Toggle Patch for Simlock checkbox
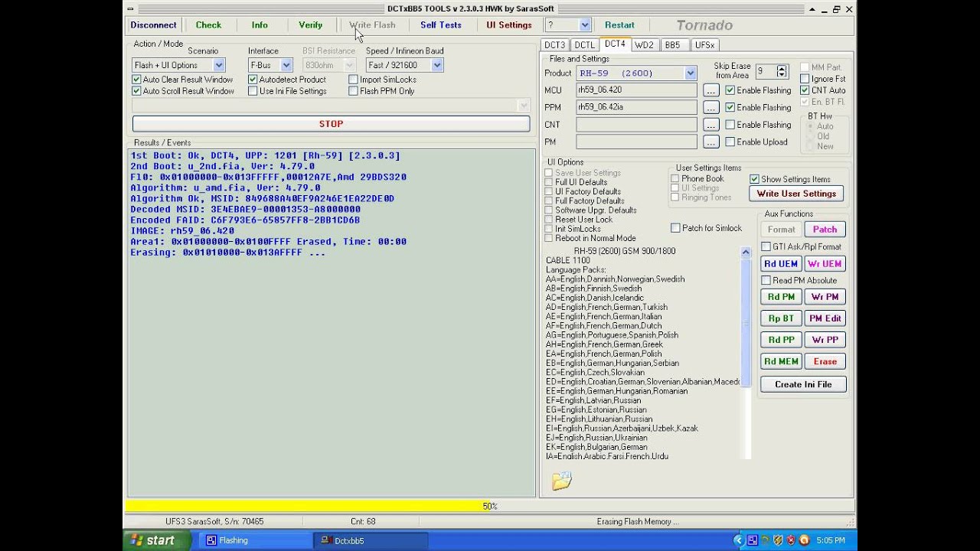 click(675, 228)
